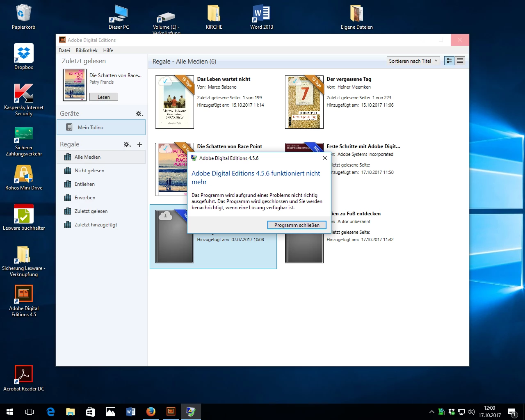
Task: Select the Alle Medien shelf
Action: [x=101, y=157]
